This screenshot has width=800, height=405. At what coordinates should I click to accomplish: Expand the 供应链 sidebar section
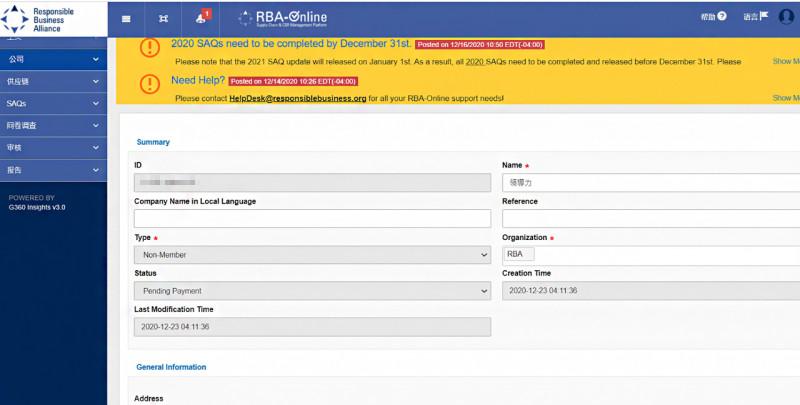53,82
